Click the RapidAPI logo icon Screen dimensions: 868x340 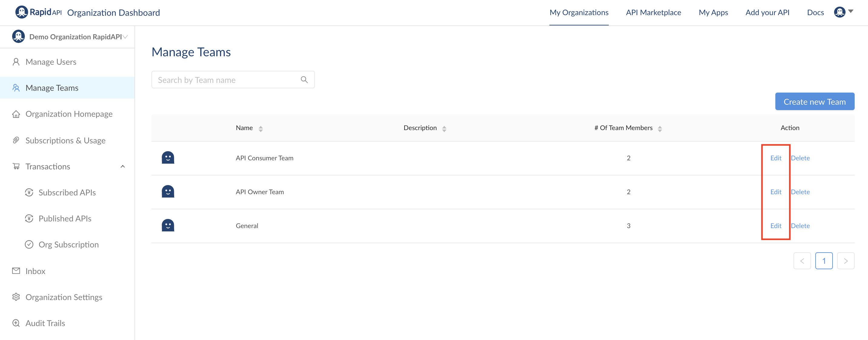click(22, 12)
